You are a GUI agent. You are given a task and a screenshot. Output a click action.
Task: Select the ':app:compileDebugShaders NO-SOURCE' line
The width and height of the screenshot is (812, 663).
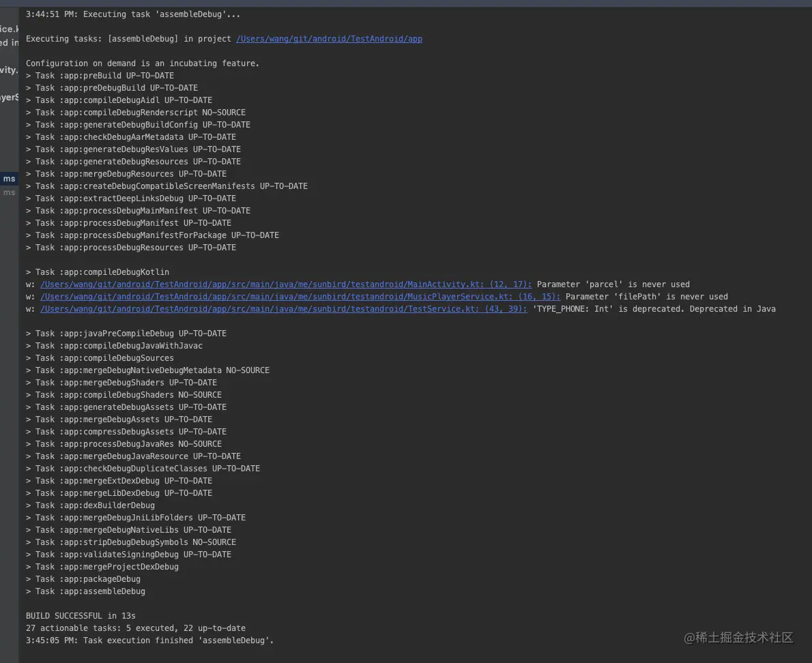tap(124, 396)
